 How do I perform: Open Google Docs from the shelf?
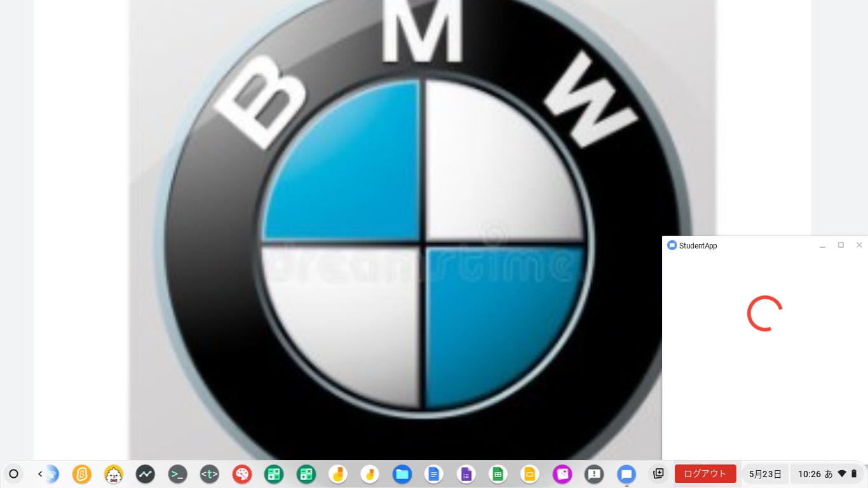pyautogui.click(x=433, y=474)
